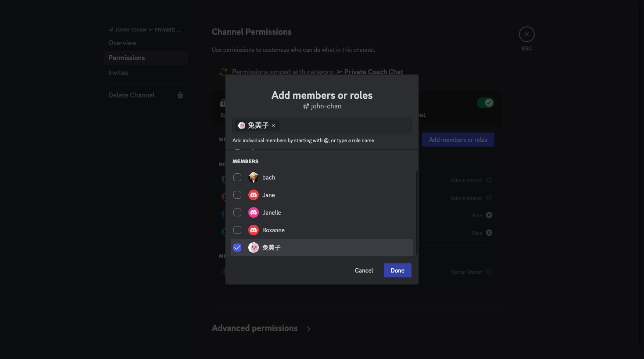Click the sync icon next to Permissions synced
This screenshot has width=644, height=359.
click(x=223, y=72)
